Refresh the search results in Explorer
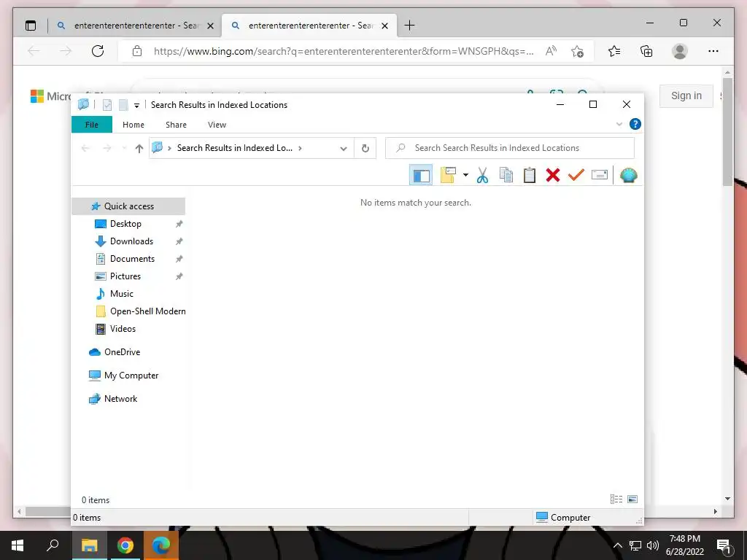The height and width of the screenshot is (560, 747). pyautogui.click(x=365, y=149)
